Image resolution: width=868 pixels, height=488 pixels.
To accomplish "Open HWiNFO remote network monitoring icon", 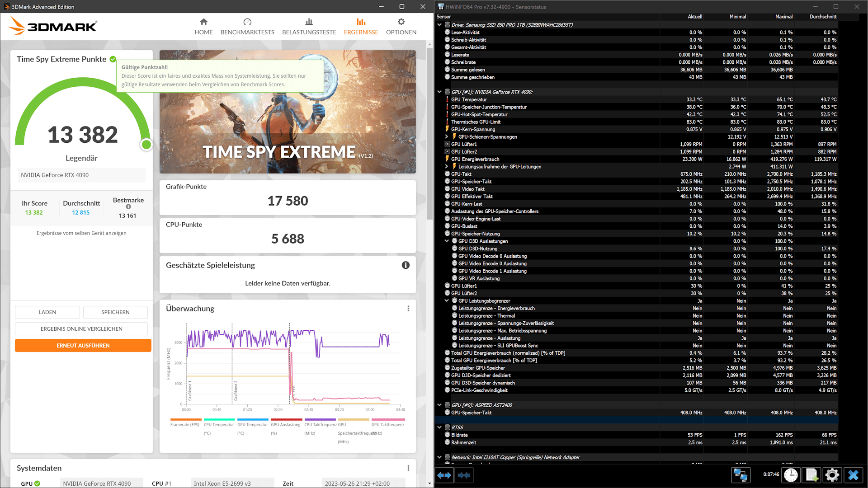I will [x=741, y=475].
